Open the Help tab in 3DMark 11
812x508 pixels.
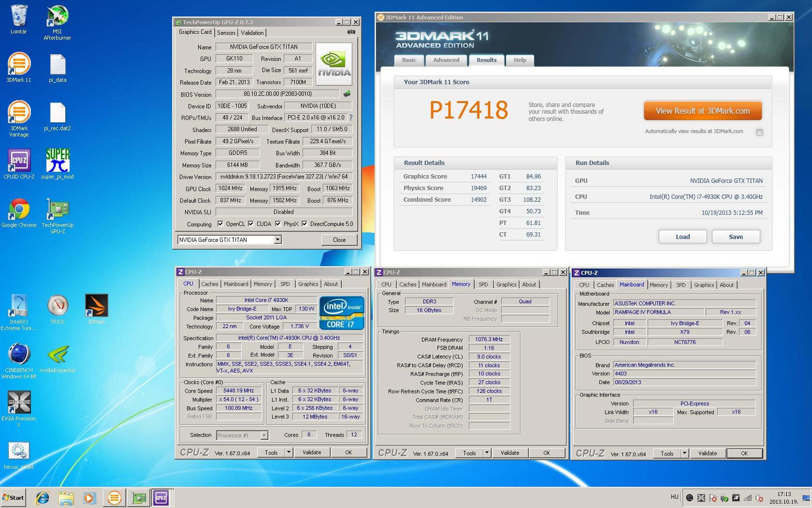(x=520, y=60)
